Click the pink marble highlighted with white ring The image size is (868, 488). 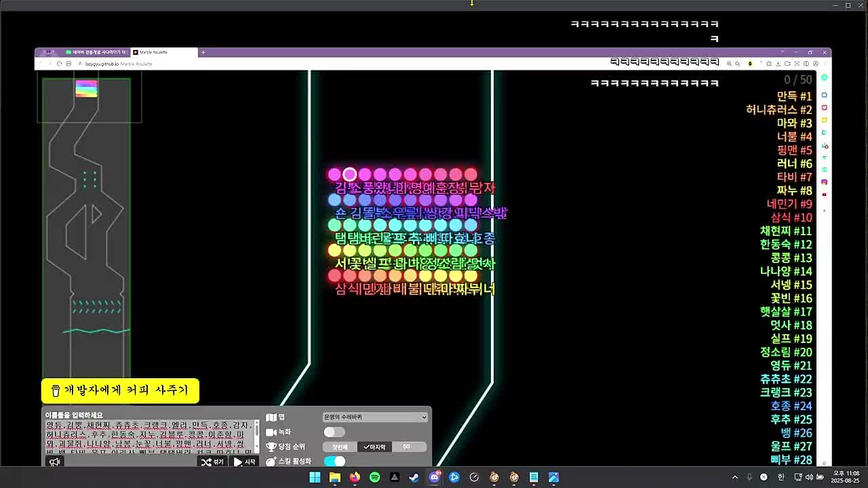click(349, 175)
